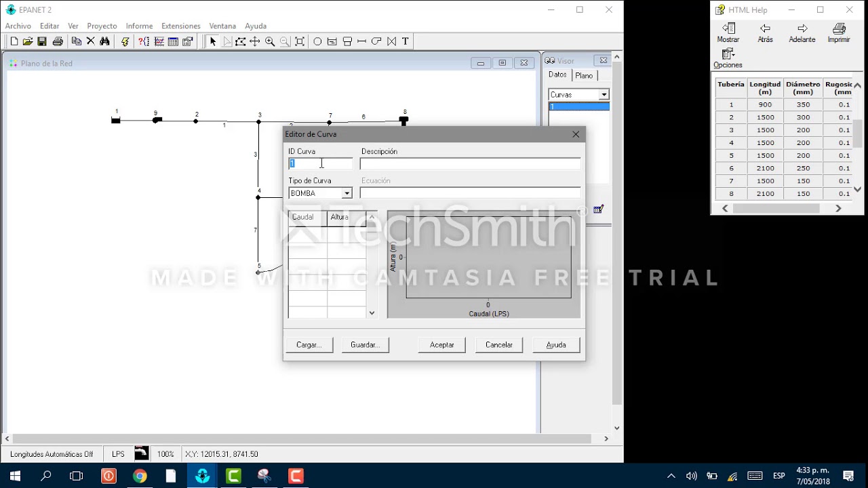Click the Ayuda button in curve editor

pos(556,345)
